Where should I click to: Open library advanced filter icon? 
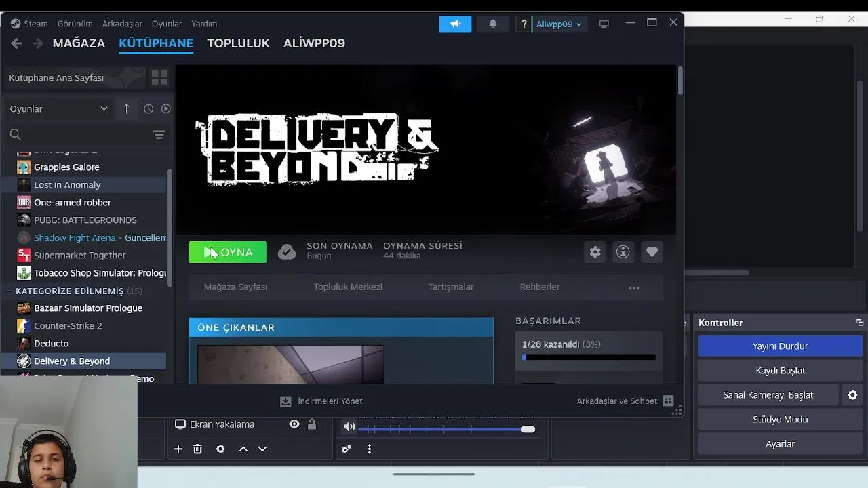click(x=159, y=135)
